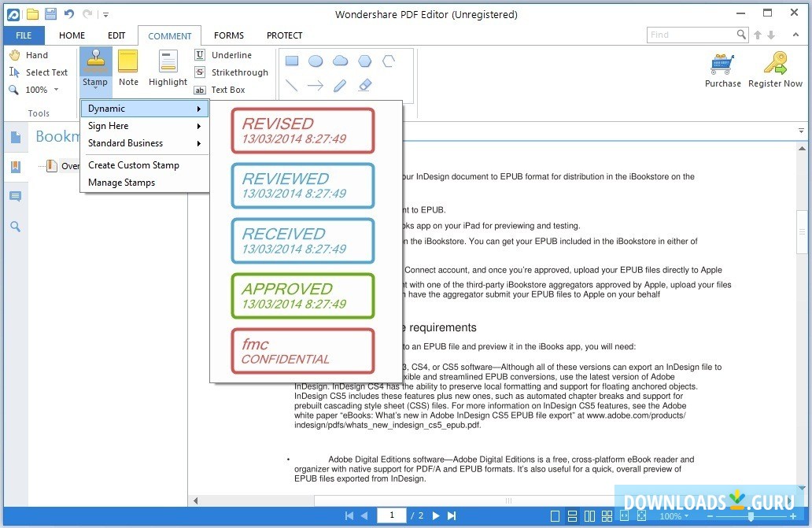Adjust the zoom slider handle in status bar

[751, 517]
